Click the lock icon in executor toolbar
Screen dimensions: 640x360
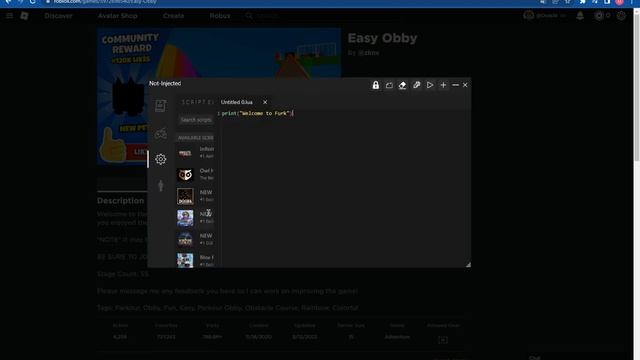pyautogui.click(x=376, y=85)
